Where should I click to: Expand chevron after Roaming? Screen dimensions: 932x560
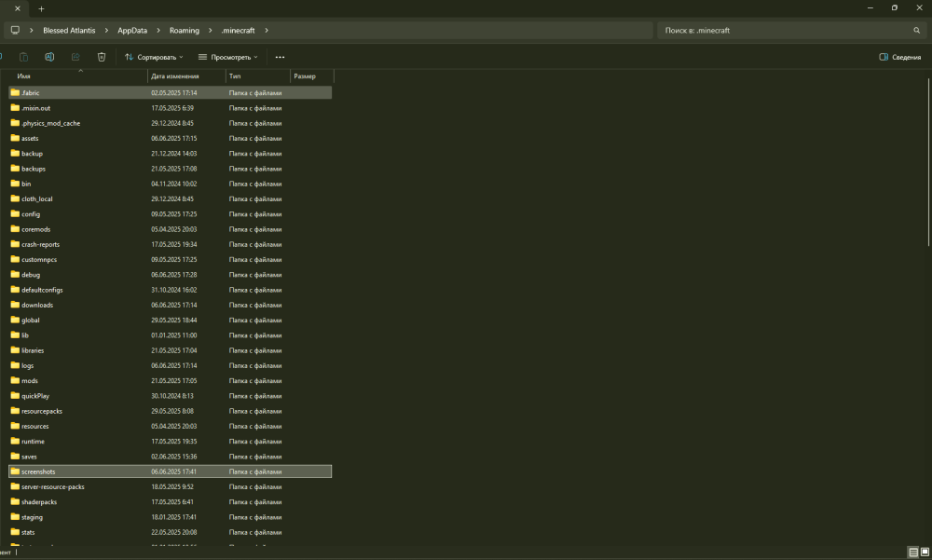point(210,31)
